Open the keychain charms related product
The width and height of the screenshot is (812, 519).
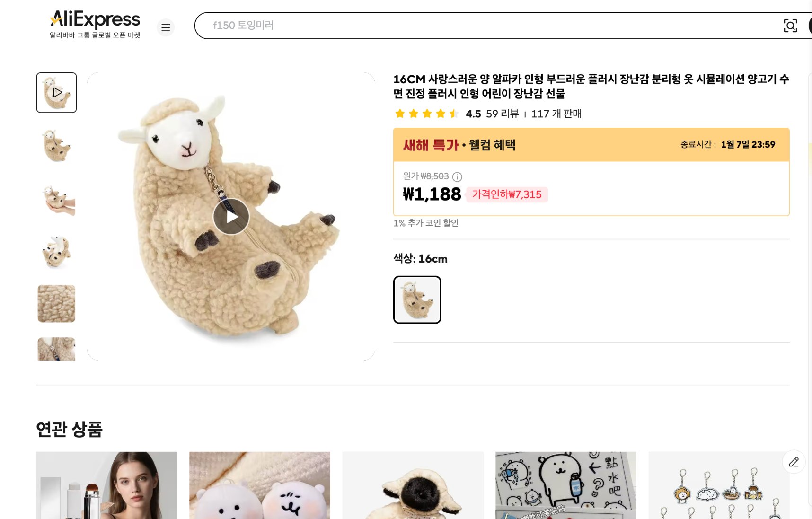718,485
